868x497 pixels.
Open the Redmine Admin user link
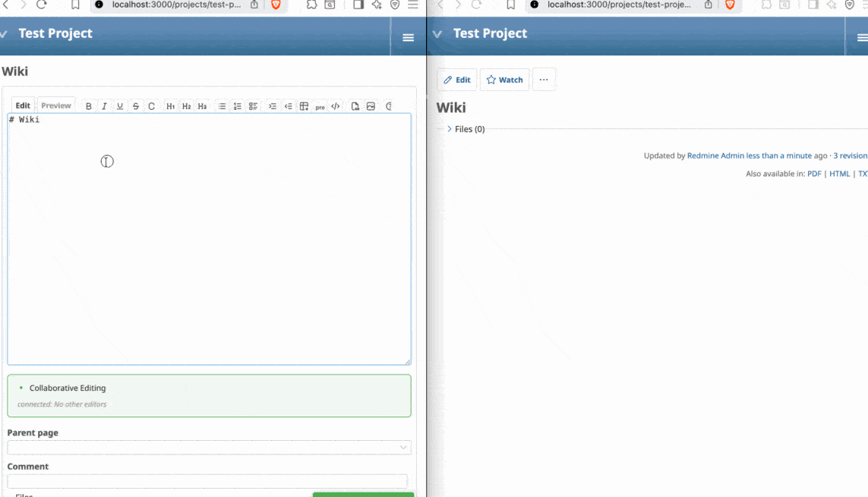(x=715, y=156)
